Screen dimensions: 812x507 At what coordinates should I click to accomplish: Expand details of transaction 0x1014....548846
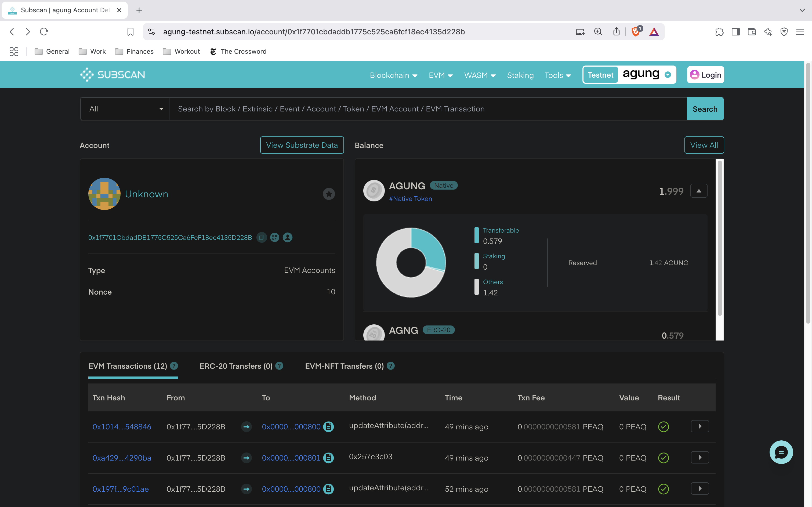(x=700, y=426)
